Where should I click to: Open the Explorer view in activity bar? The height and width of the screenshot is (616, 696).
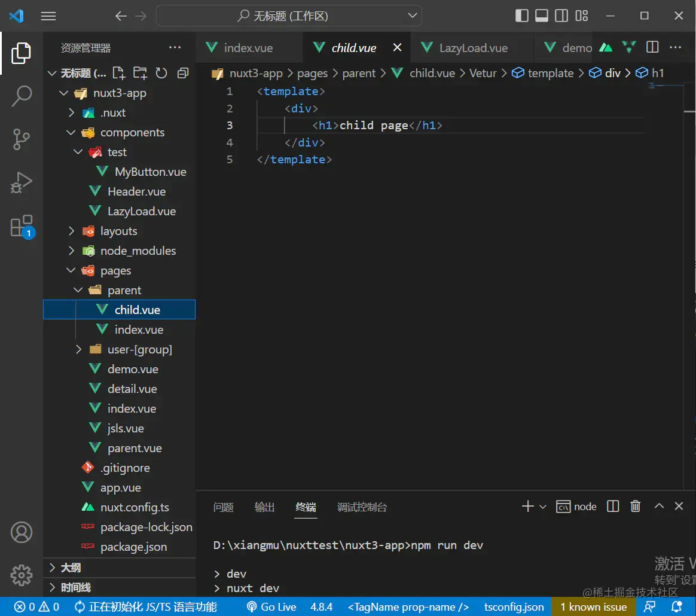click(21, 53)
